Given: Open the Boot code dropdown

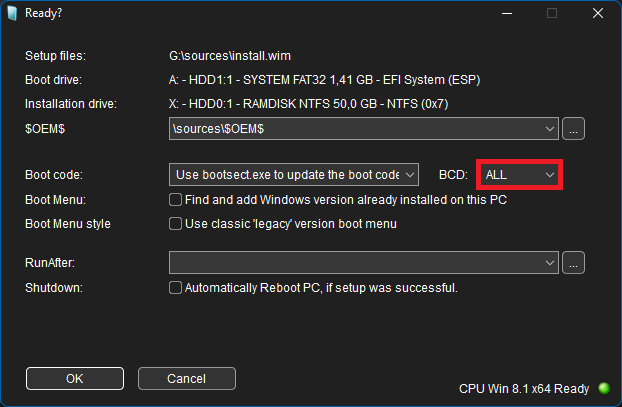Looking at the screenshot, I should coord(294,175).
